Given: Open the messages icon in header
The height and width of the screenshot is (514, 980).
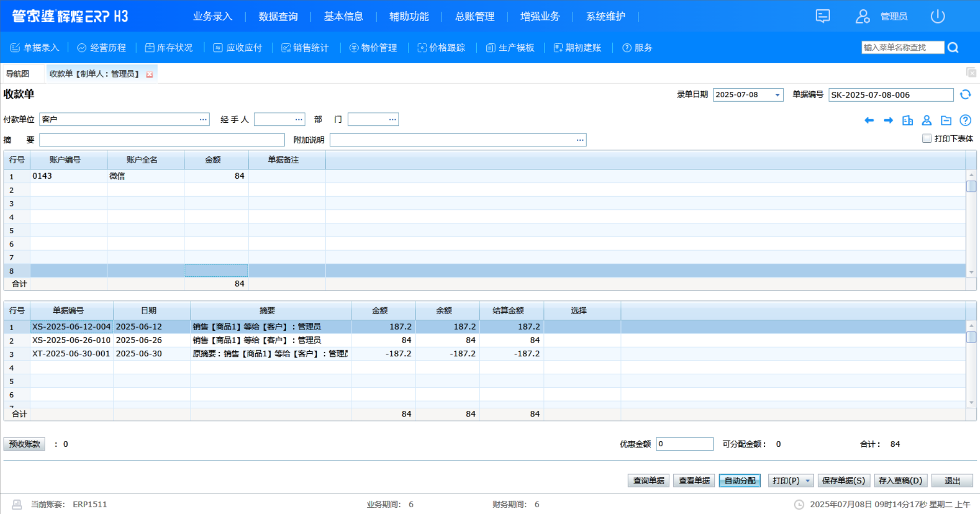Looking at the screenshot, I should click(822, 16).
